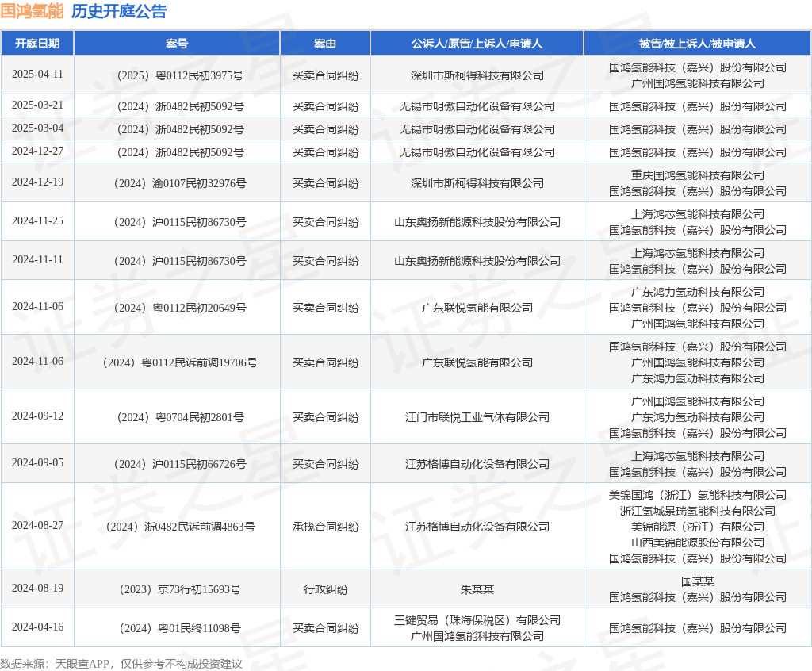Select date cell 2024-08-27

pyautogui.click(x=37, y=525)
